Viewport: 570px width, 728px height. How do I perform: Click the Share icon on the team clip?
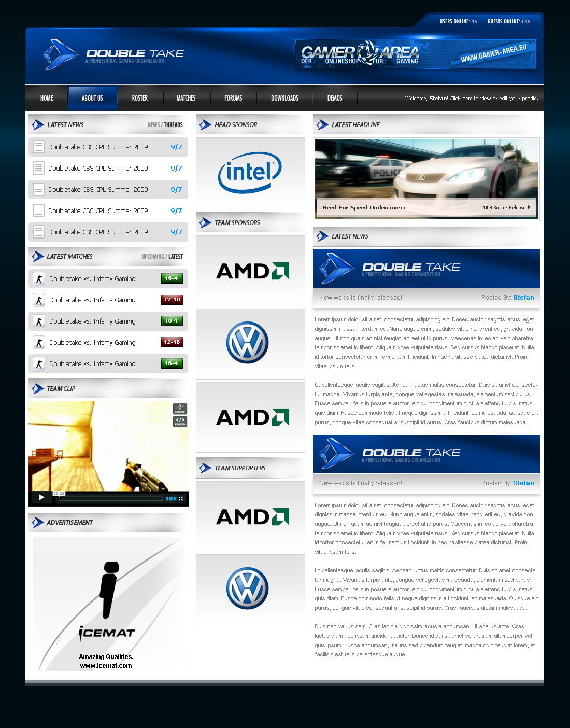click(180, 409)
